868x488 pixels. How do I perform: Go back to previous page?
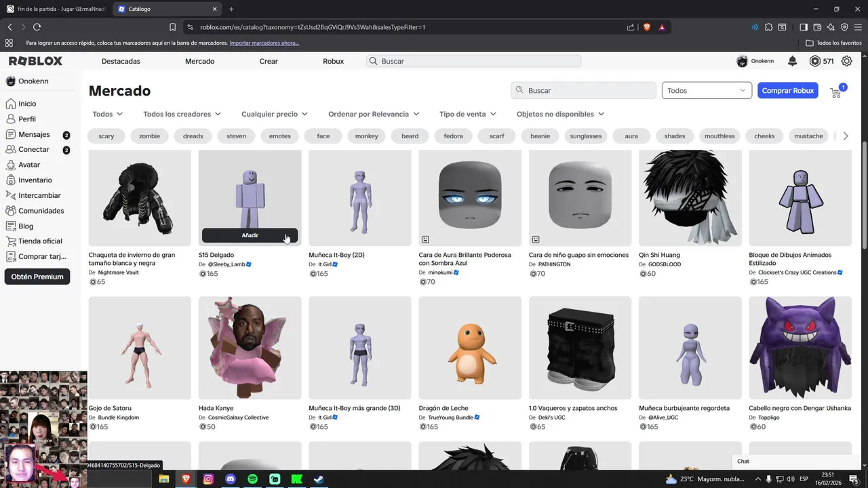click(9, 27)
